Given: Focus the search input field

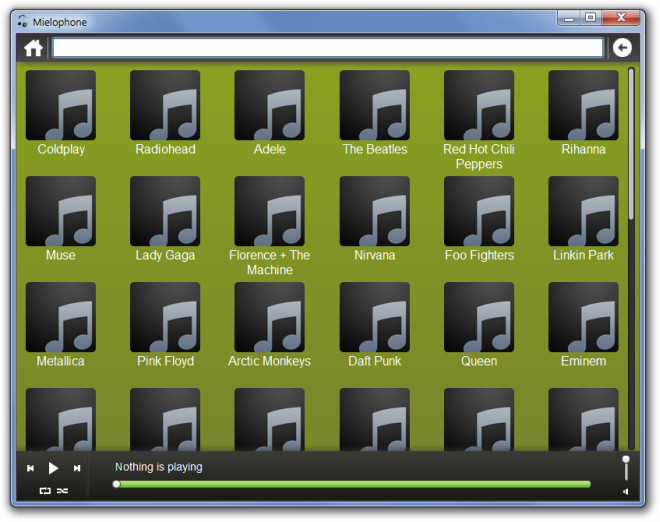Looking at the screenshot, I should (328, 48).
